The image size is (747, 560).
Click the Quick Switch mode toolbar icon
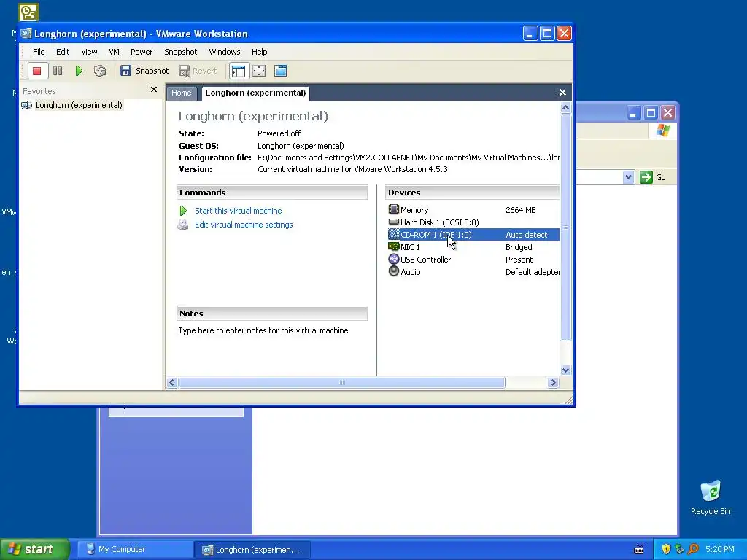click(281, 71)
